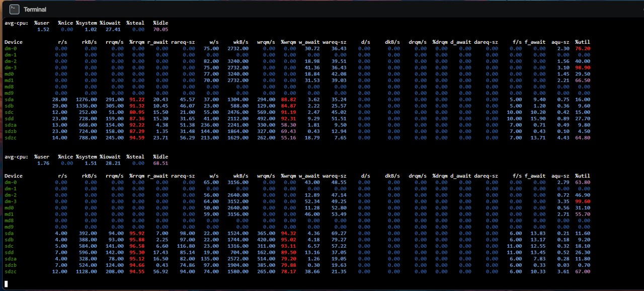Click the rareq-sz value 116.80
The height and width of the screenshot is (291, 644).
(x=186, y=246)
